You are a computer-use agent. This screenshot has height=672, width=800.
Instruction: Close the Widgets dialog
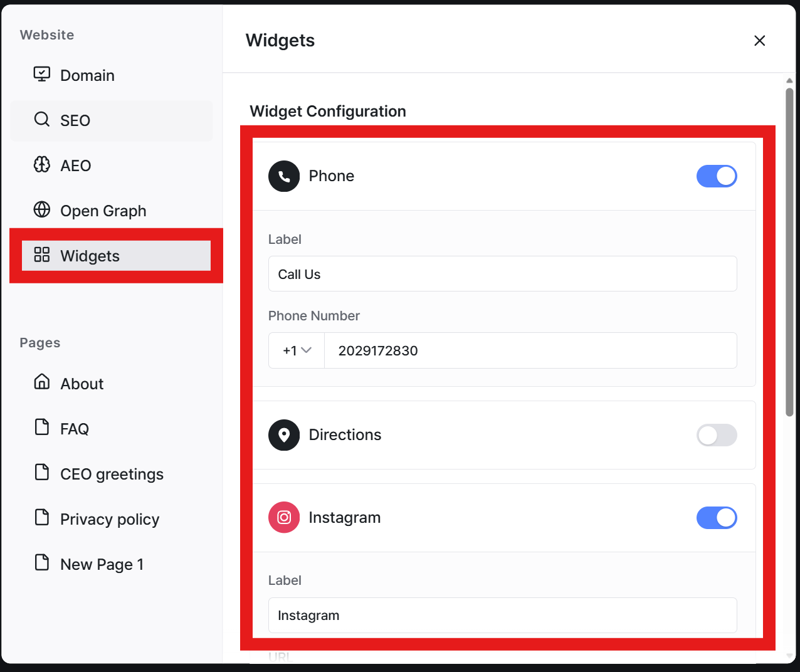(759, 41)
